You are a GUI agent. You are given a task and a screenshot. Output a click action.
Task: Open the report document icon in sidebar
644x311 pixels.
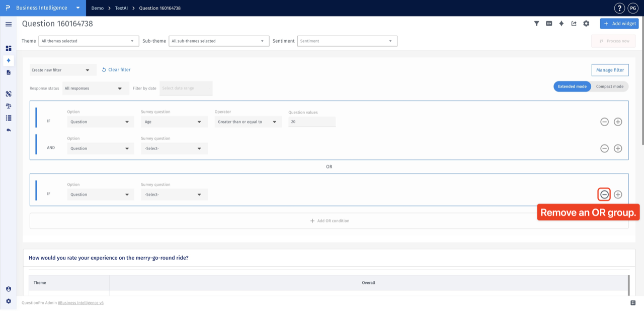click(9, 72)
